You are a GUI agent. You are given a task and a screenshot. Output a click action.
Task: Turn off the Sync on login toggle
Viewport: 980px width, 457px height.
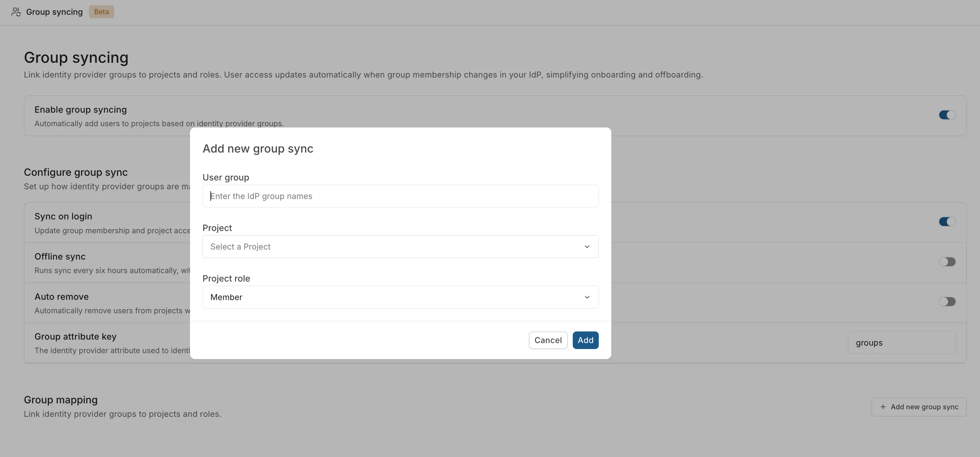(x=947, y=222)
